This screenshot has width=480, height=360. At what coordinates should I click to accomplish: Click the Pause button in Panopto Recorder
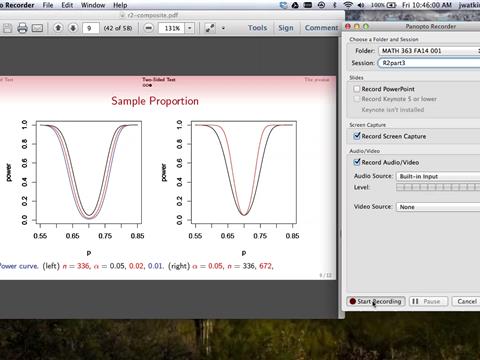pos(428,301)
